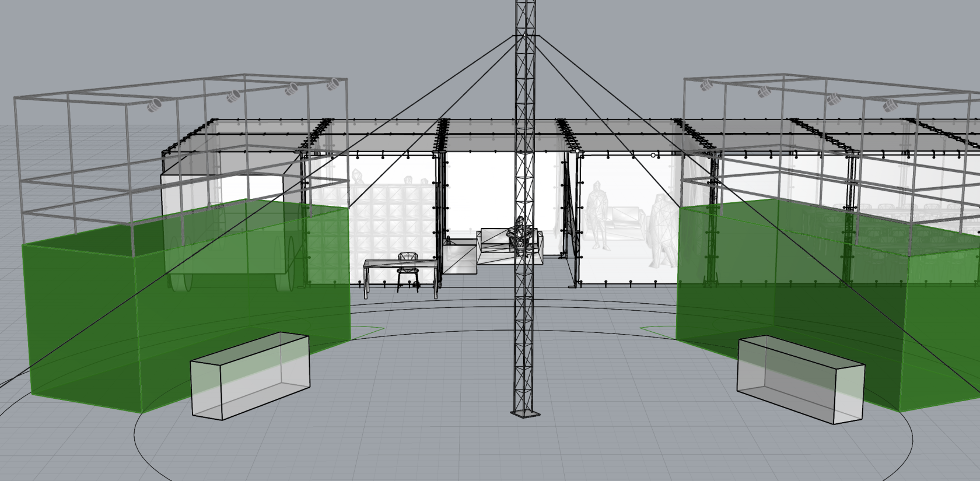980x481 pixels.
Task: Select the grey glass block in front of left green box
Action: pos(251,375)
